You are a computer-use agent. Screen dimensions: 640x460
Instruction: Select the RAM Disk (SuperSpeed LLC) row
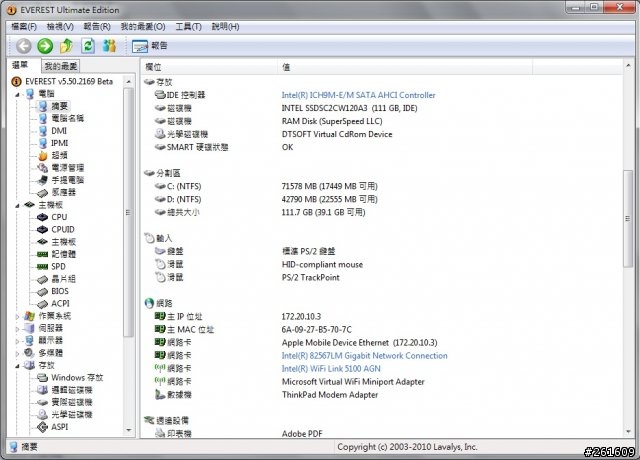(381, 121)
